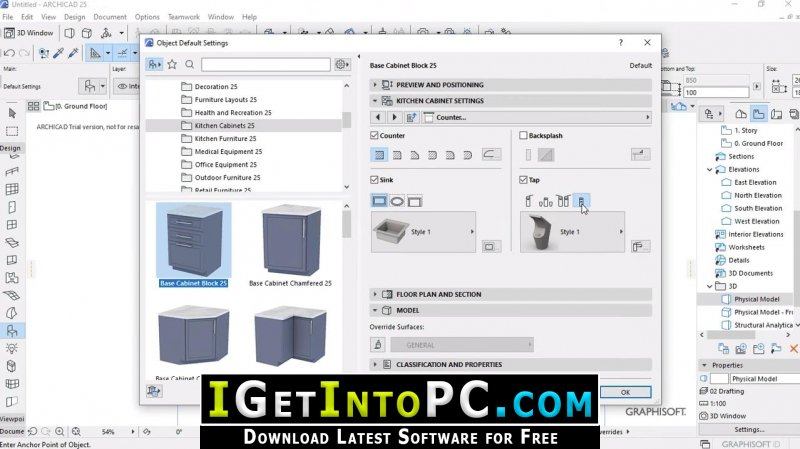The width and height of the screenshot is (800, 449).
Task: Open North Elevation in Navigator
Action: pyautogui.click(x=758, y=195)
